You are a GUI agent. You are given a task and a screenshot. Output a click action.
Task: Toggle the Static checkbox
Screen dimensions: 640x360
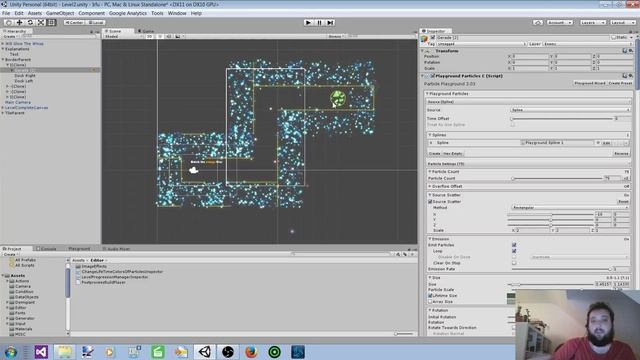click(x=613, y=37)
